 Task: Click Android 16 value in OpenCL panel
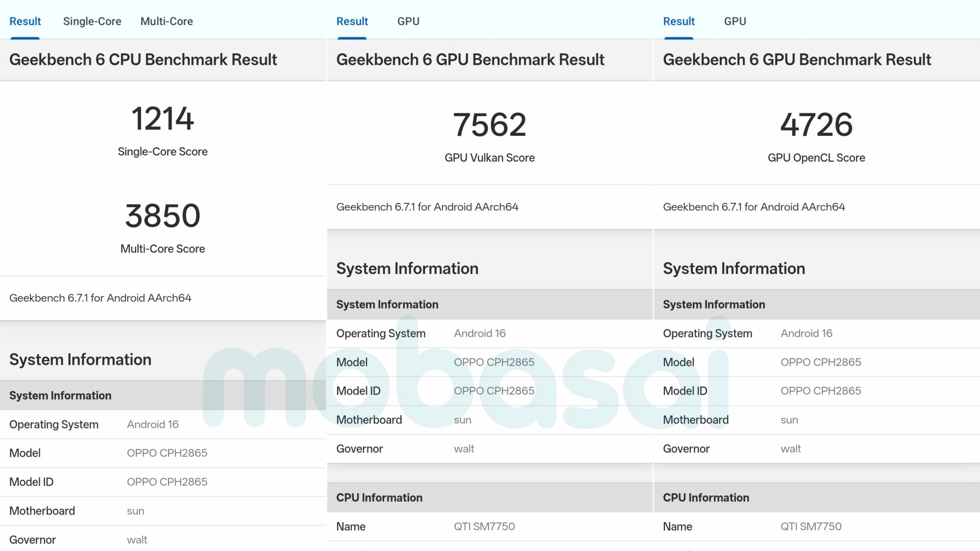pos(807,333)
